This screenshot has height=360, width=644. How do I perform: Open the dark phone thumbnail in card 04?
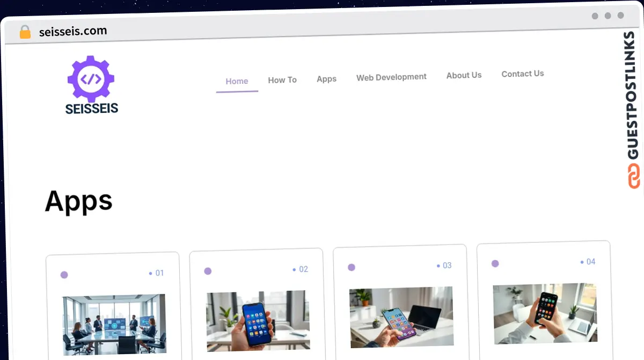(545, 313)
